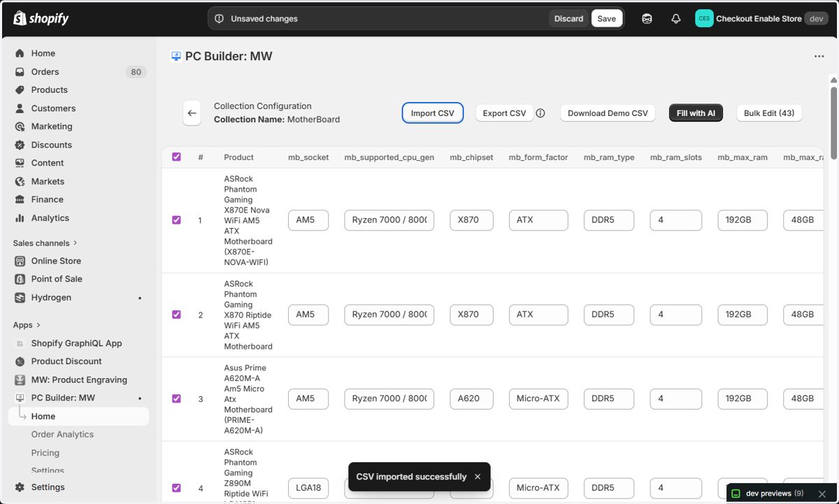Click Download Demo CSV button

point(608,113)
